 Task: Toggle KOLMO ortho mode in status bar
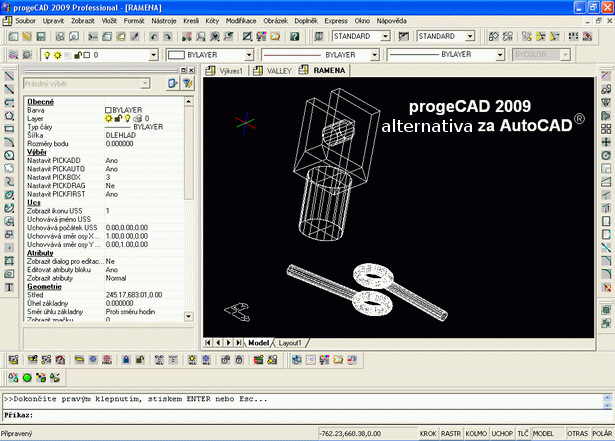[477, 434]
